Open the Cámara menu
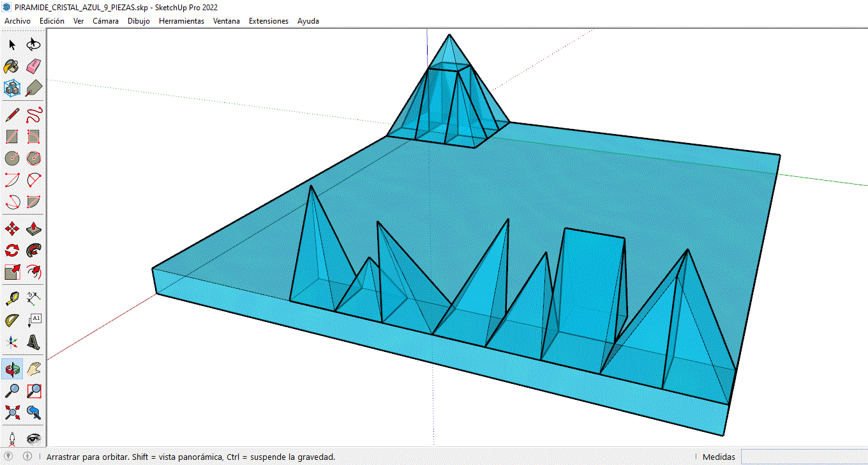Image resolution: width=868 pixels, height=465 pixels. coord(105,21)
